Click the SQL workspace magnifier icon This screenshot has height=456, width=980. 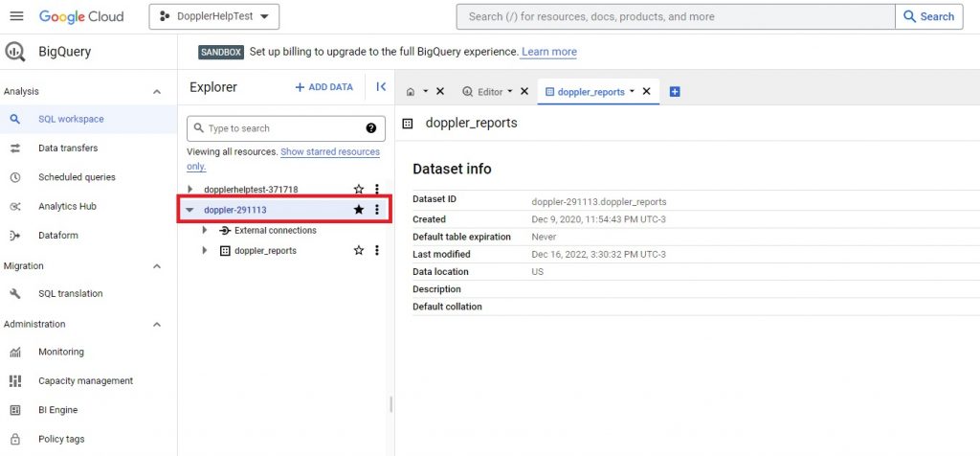click(x=15, y=119)
